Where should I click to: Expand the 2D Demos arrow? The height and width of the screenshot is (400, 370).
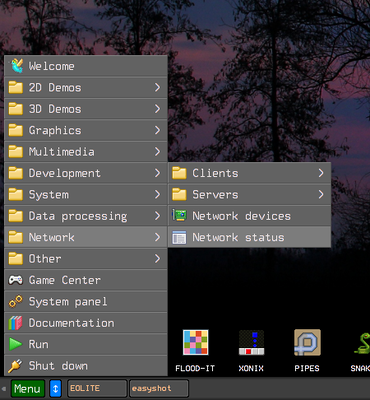click(x=157, y=87)
